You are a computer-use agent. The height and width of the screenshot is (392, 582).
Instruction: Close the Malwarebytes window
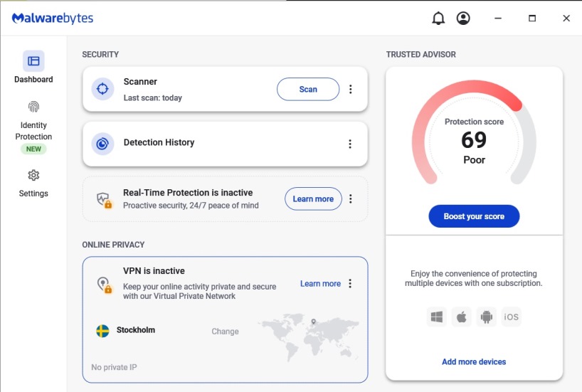566,18
